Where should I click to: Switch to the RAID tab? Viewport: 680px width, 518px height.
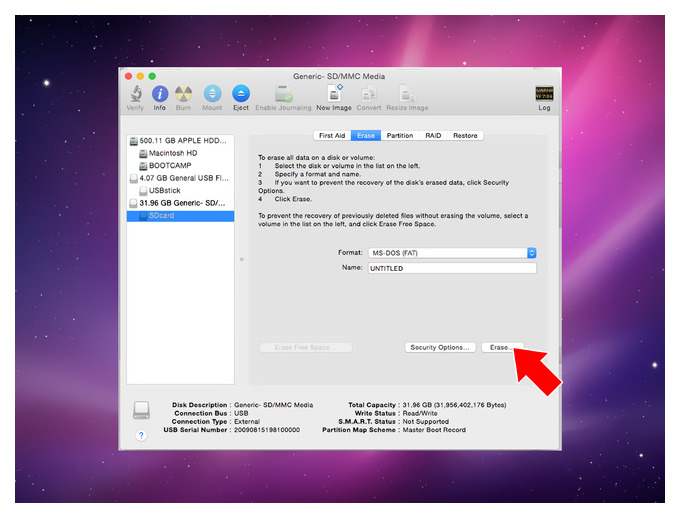pos(433,136)
